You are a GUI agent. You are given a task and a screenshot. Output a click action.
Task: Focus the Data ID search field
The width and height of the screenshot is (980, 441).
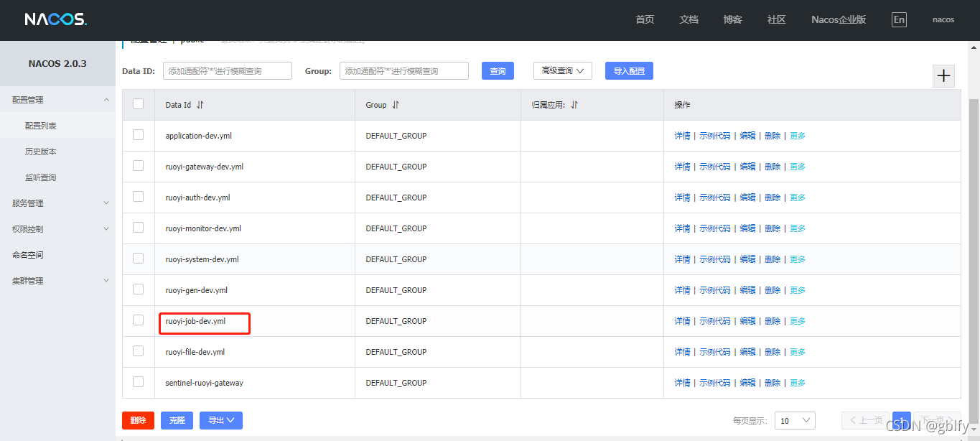(x=228, y=71)
